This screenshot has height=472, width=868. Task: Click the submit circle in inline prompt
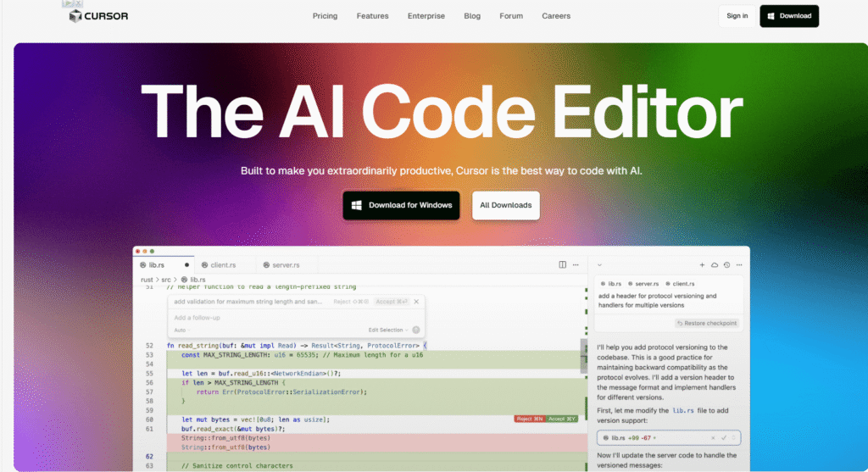tap(416, 330)
